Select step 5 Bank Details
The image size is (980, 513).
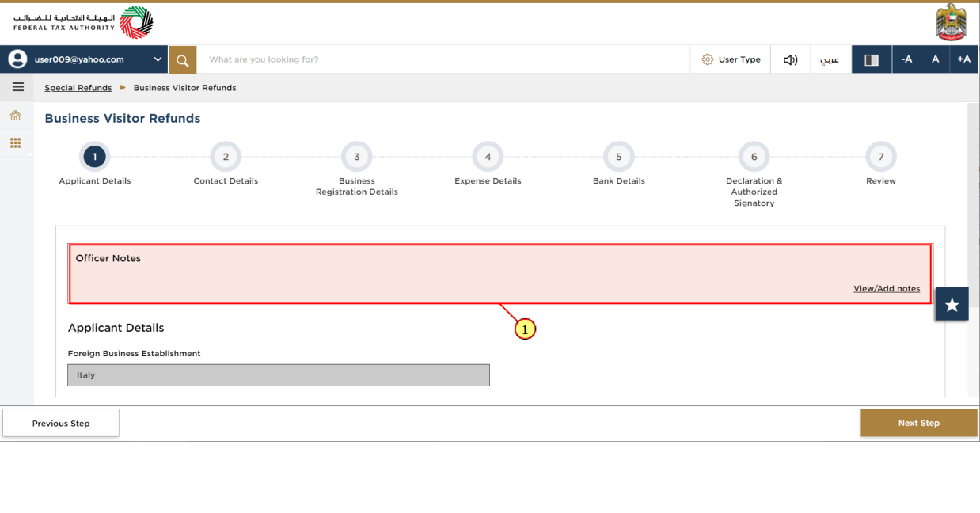click(619, 157)
